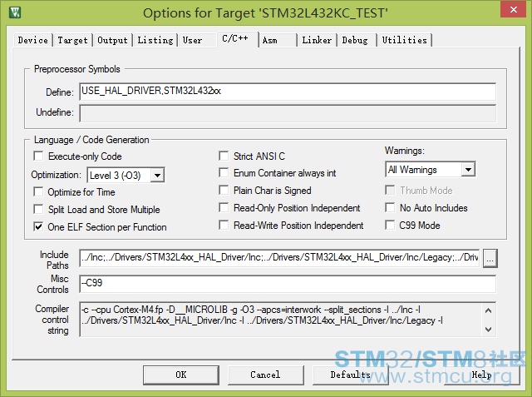Open the Listing tab

click(155, 40)
